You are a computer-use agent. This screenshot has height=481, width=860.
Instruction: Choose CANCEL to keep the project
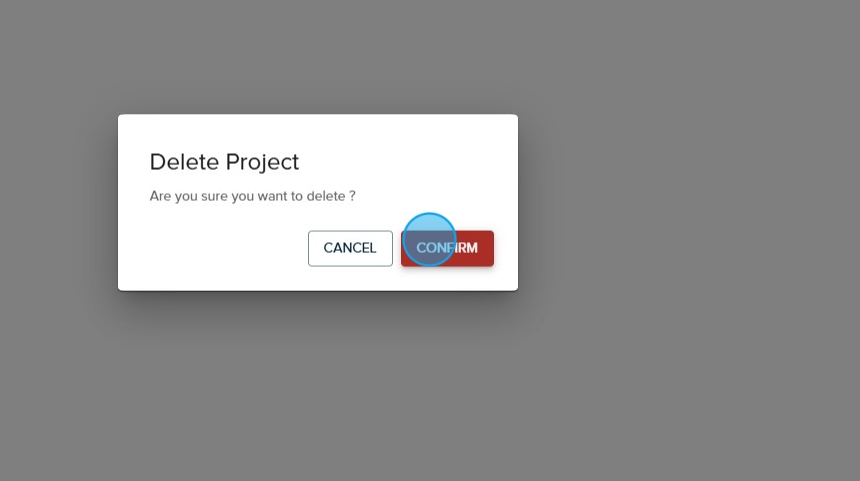click(x=350, y=248)
